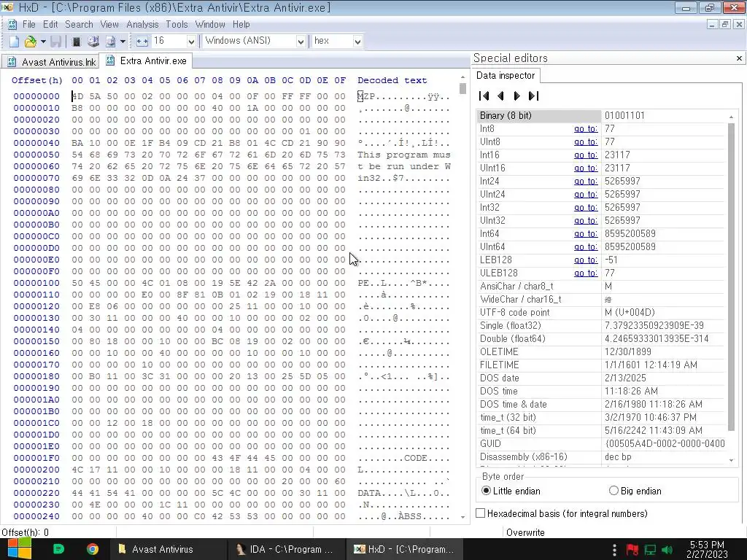
Task: Select Big endian byte order
Action: 635,491
